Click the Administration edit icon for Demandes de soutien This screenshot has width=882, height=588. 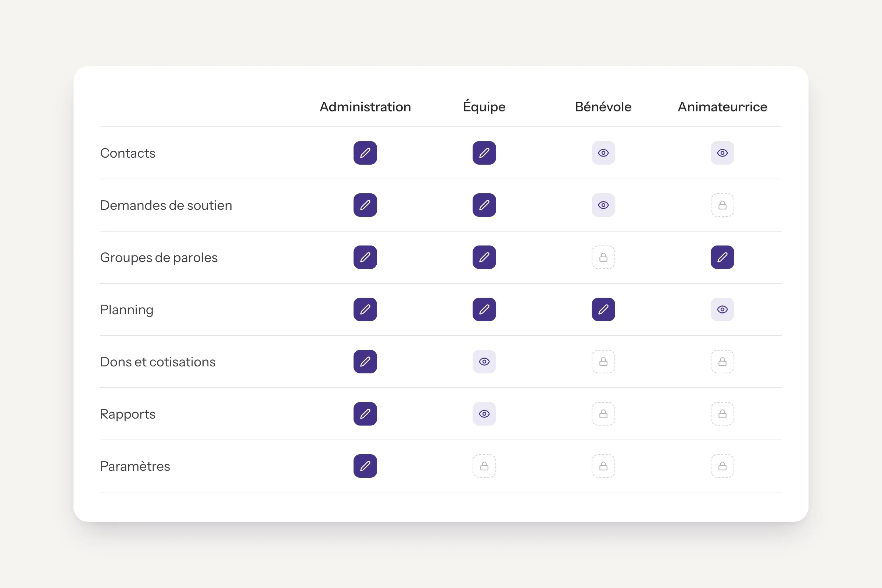tap(365, 205)
